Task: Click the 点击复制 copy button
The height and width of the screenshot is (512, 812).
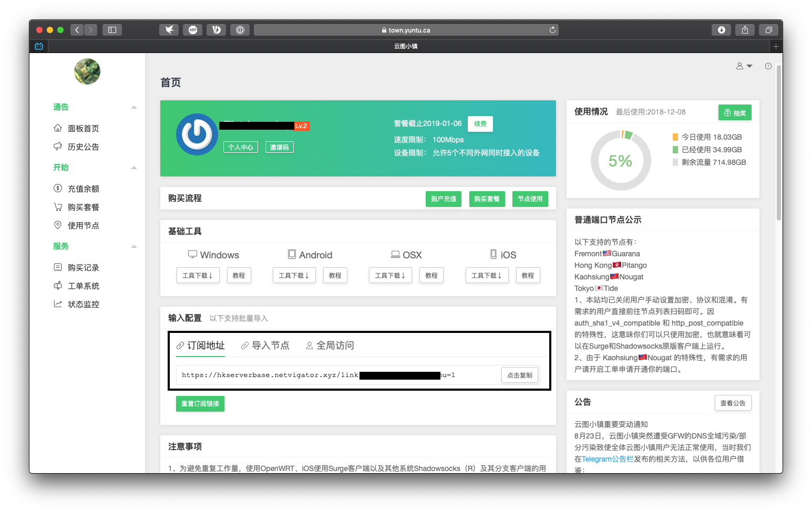Action: point(519,375)
